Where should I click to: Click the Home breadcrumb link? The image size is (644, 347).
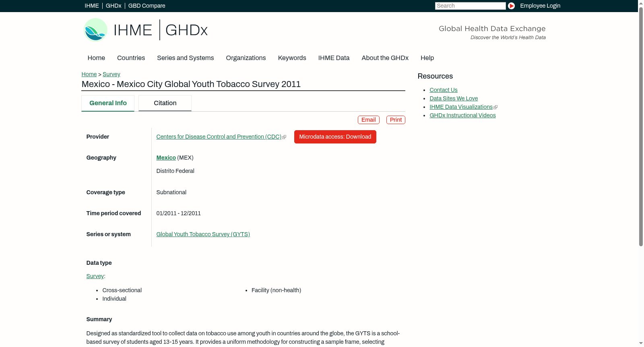pyautogui.click(x=89, y=74)
